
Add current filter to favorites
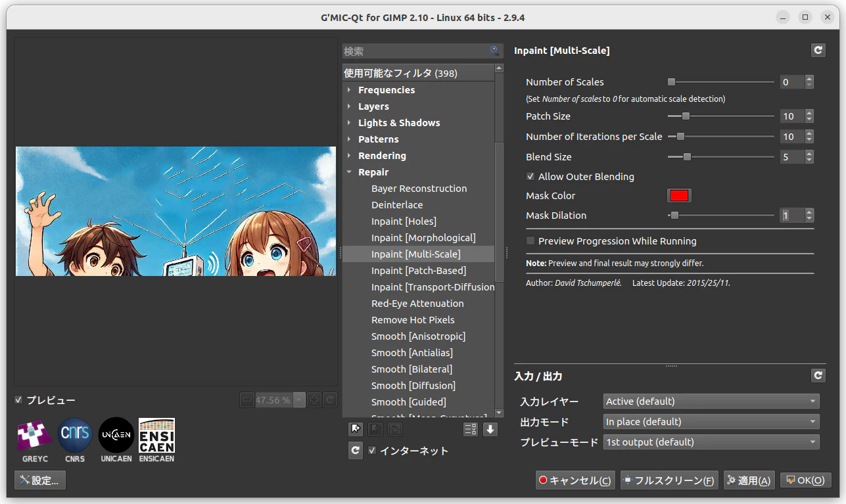356,430
